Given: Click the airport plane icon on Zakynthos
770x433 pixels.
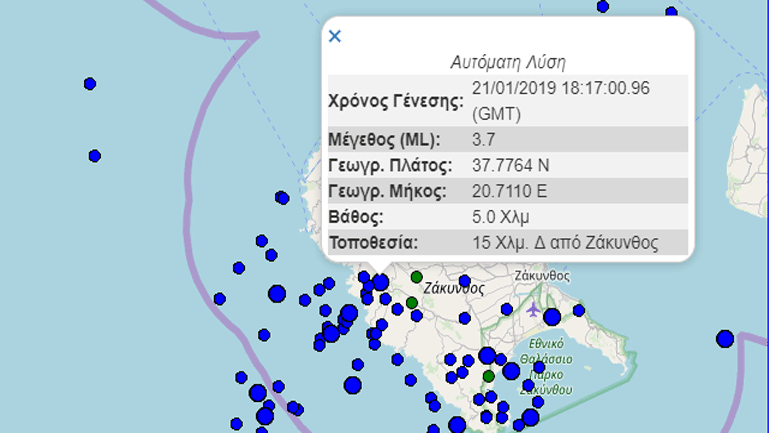Looking at the screenshot, I should coord(533,310).
